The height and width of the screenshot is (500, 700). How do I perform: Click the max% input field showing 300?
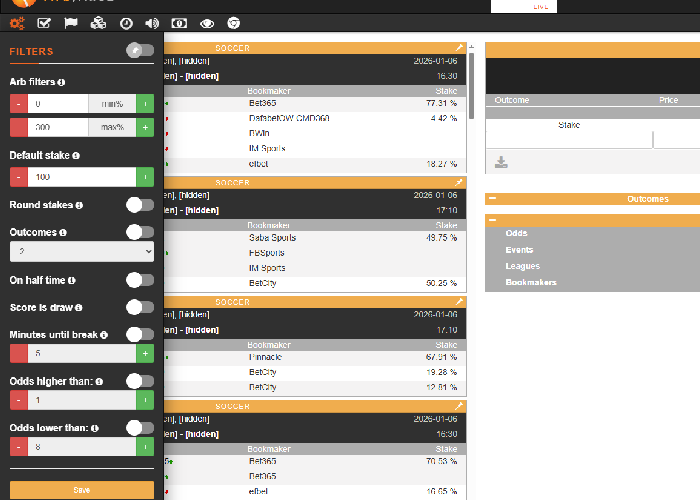58,127
